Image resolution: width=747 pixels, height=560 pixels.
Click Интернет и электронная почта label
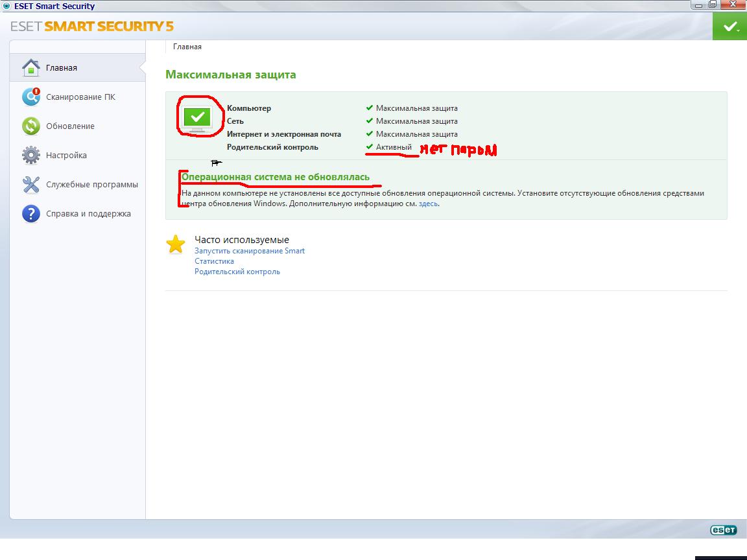pos(284,134)
